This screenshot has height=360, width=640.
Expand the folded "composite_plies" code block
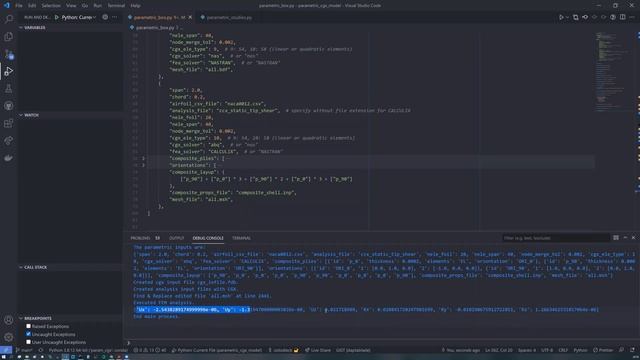(x=143, y=158)
